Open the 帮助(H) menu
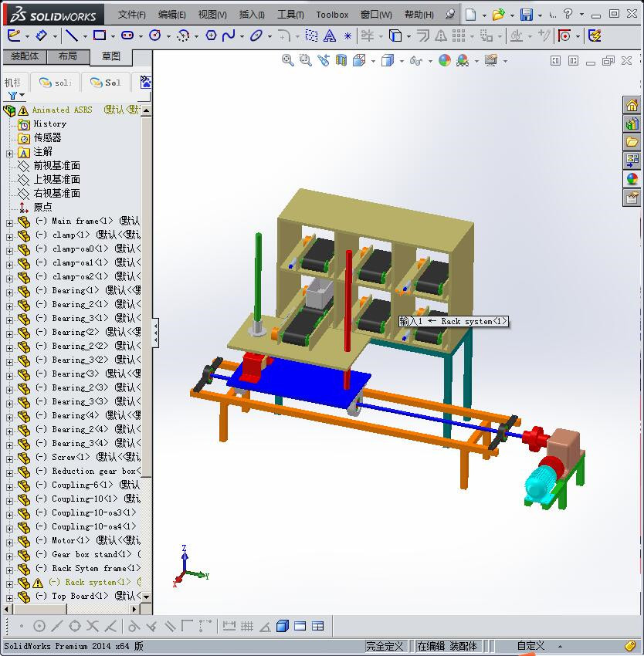644x656 pixels. point(419,15)
